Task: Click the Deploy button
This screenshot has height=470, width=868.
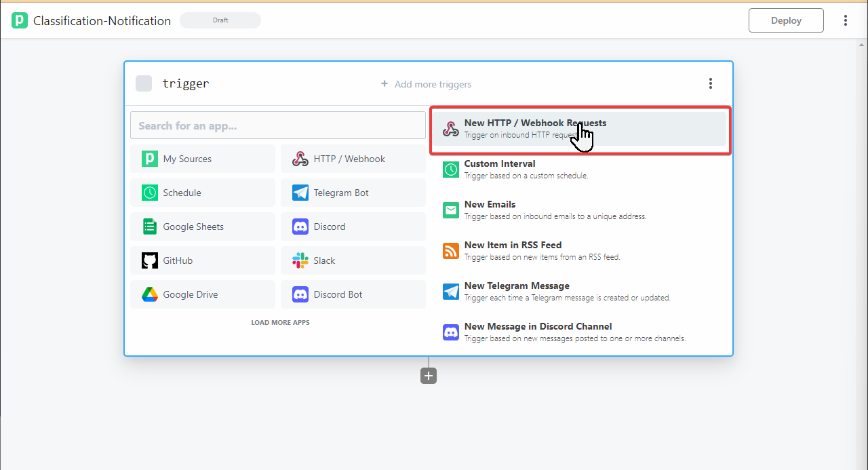Action: [785, 20]
